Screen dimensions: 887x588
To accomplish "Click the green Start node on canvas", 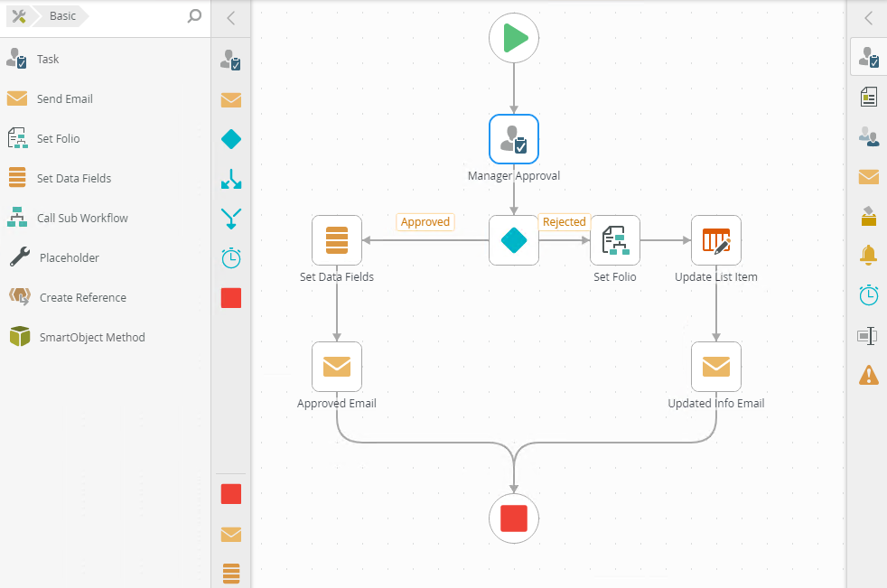I will pos(514,38).
